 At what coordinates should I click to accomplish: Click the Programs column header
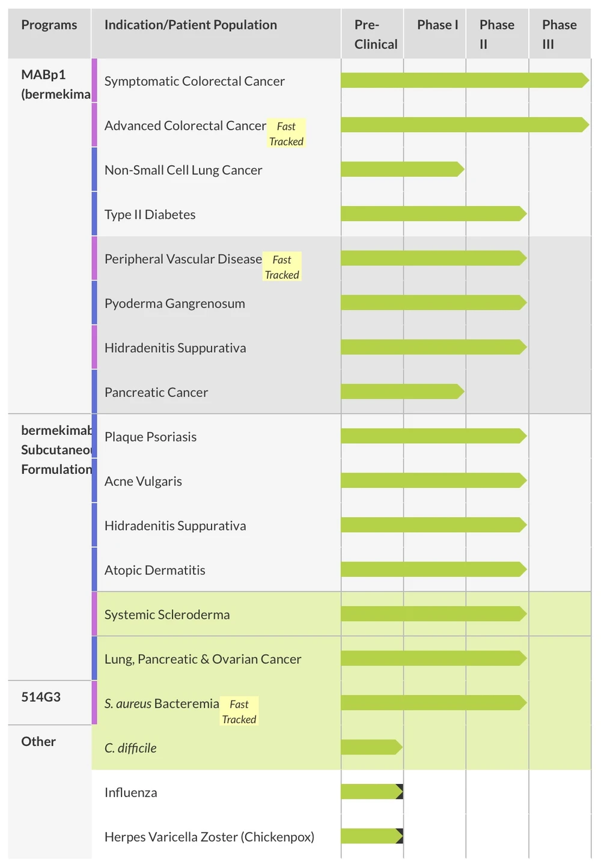click(x=49, y=25)
